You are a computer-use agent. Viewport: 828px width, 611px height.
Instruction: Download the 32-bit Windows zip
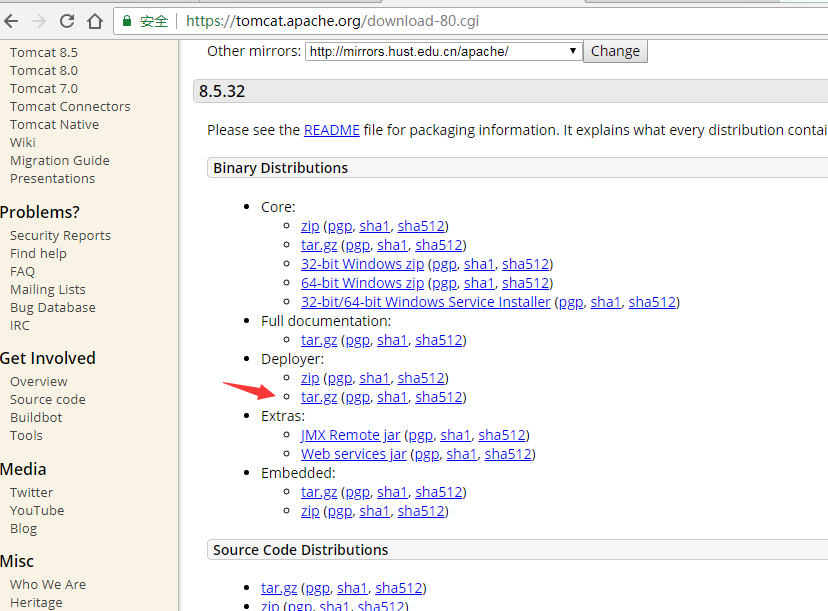[x=362, y=264]
